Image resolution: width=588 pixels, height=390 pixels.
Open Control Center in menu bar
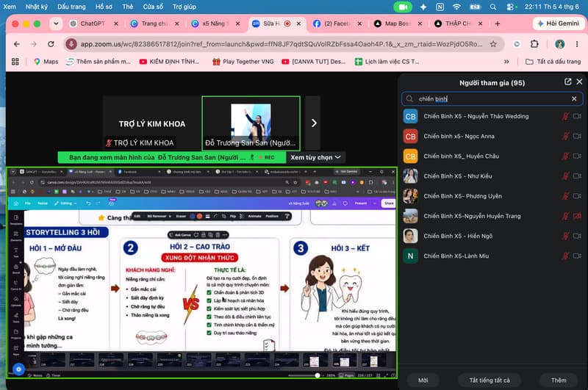coord(510,7)
